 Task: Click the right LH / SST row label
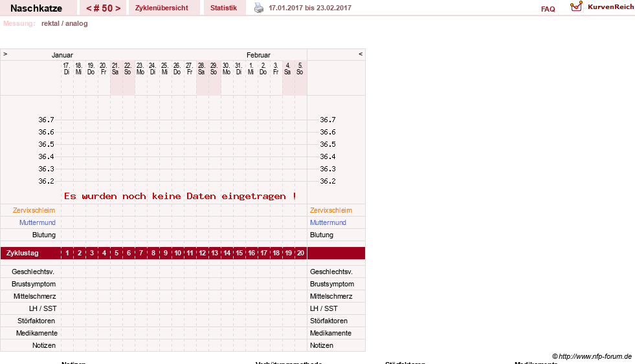point(324,308)
